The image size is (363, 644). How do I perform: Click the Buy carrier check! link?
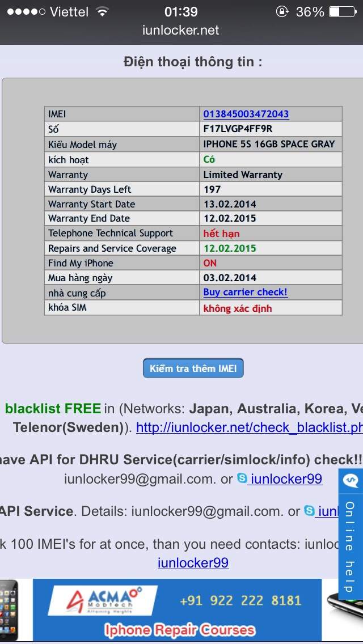tap(246, 293)
